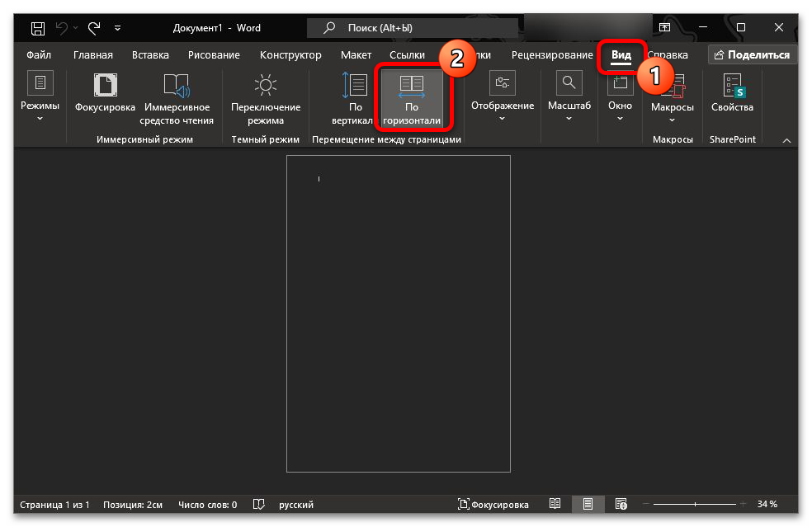Click the zoom slider in status bar

pos(695,504)
